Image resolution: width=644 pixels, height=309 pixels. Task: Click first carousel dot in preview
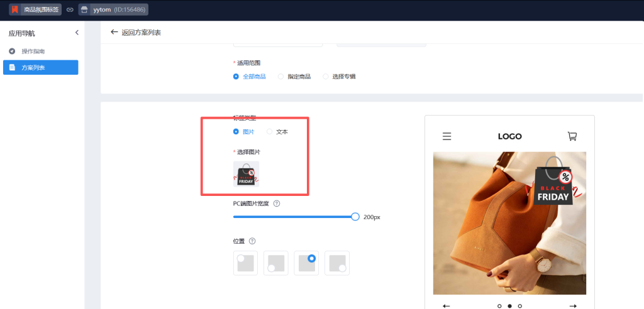point(499,306)
